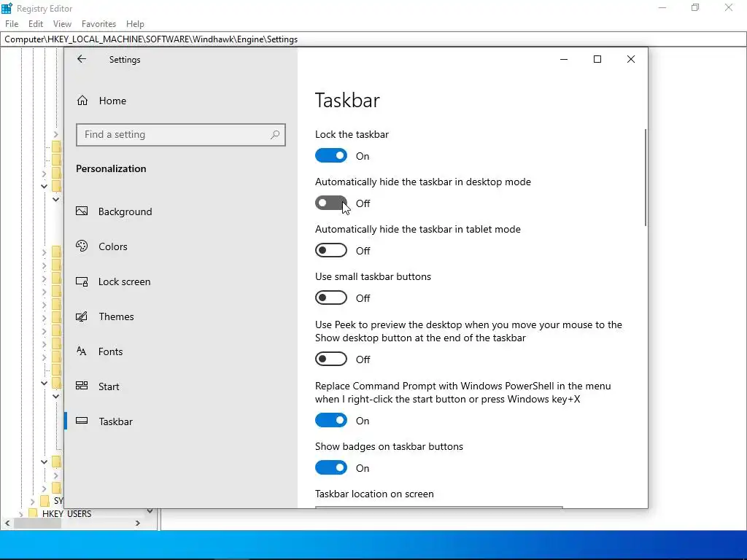
Task: Open the Edit menu in Registry Editor
Action: [36, 24]
